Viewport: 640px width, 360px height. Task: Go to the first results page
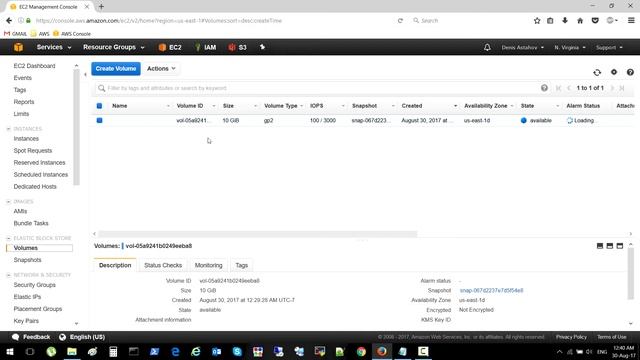[x=558, y=88]
